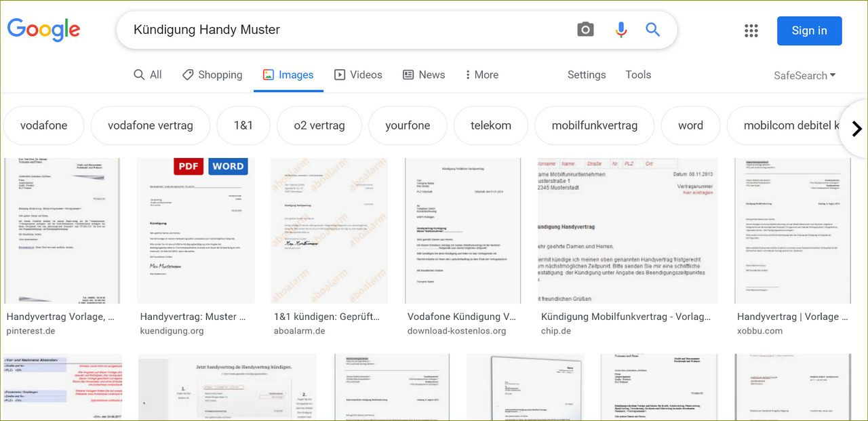868x421 pixels.
Task: Open the Vodafone Kündigung letter thumbnail
Action: (462, 230)
